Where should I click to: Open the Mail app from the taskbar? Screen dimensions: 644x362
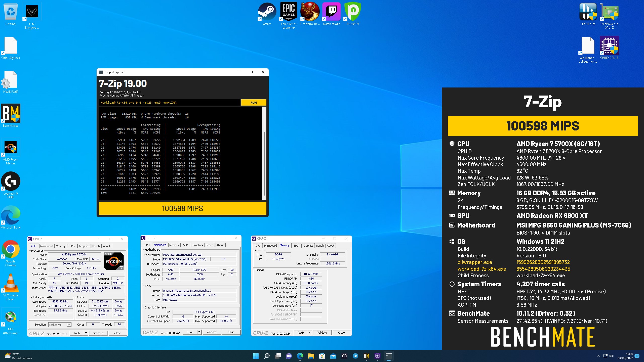click(x=333, y=356)
